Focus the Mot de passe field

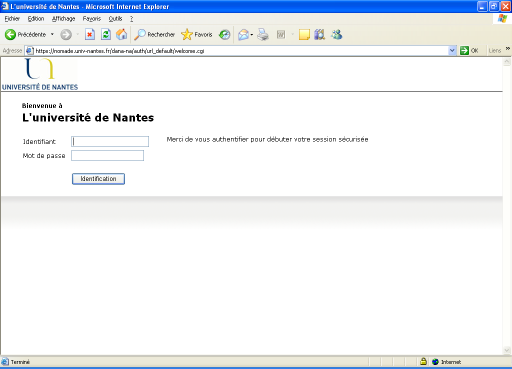pos(107,155)
